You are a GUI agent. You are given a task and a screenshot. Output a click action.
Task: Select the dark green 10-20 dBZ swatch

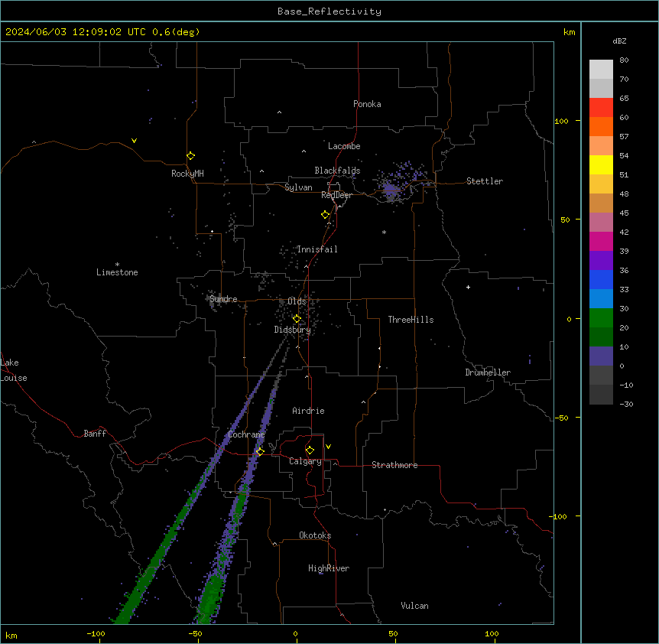click(601, 337)
